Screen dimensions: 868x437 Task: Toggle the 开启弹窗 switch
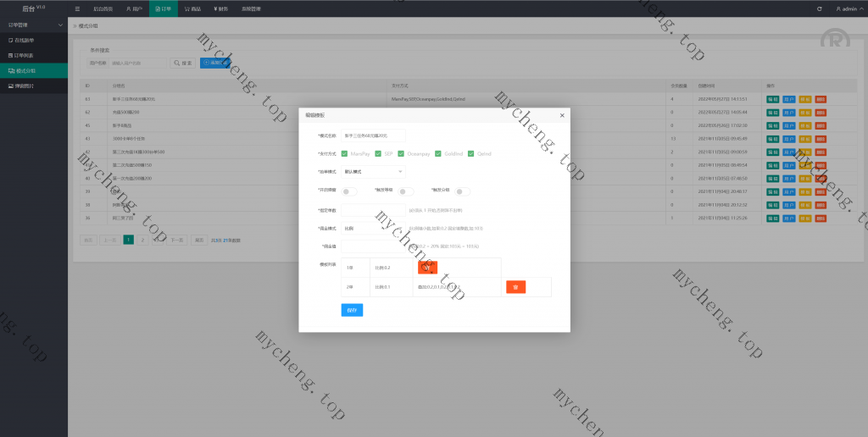click(349, 191)
